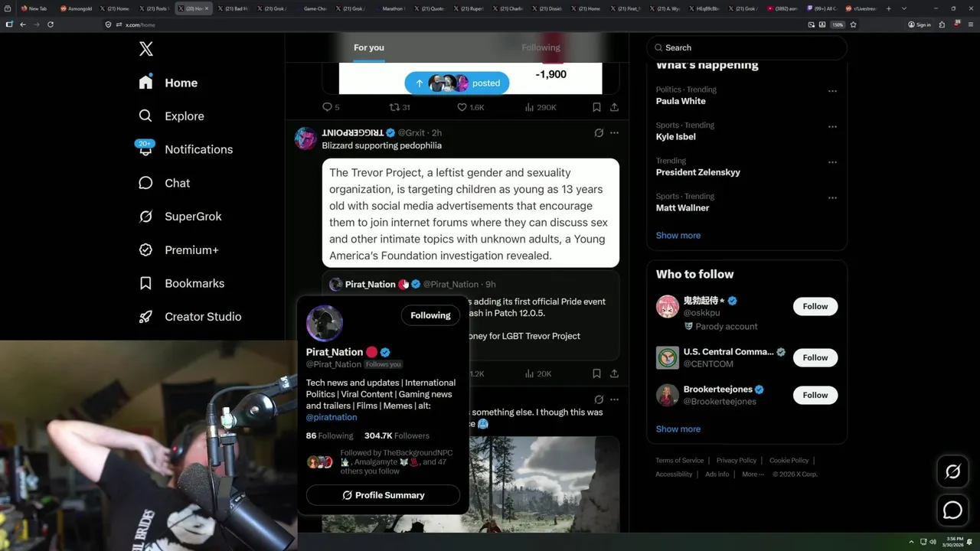View the 86 Following list
The height and width of the screenshot is (551, 980).
pos(329,435)
